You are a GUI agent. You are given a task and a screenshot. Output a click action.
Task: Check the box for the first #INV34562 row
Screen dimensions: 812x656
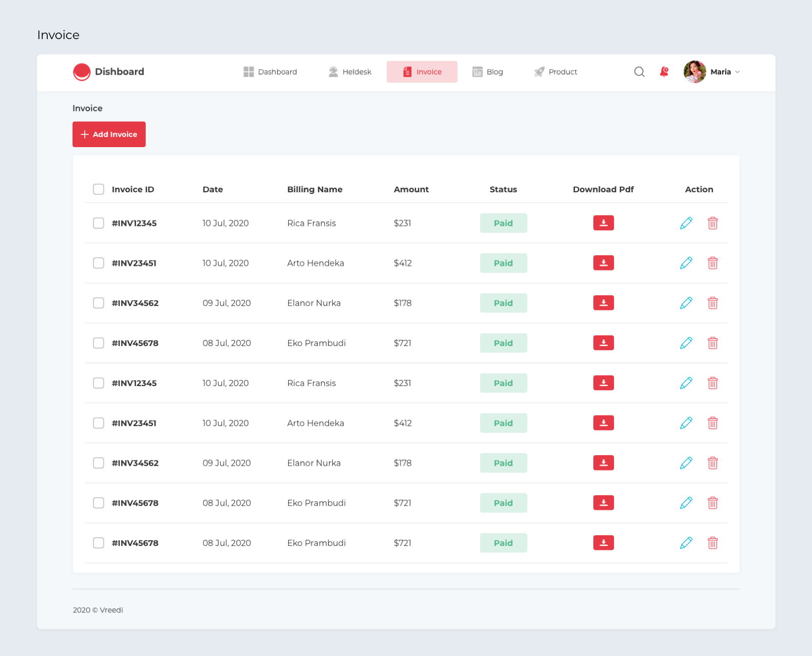(98, 303)
